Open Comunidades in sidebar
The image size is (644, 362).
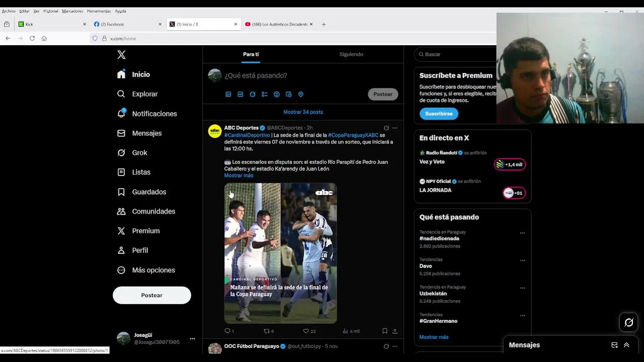(146, 212)
